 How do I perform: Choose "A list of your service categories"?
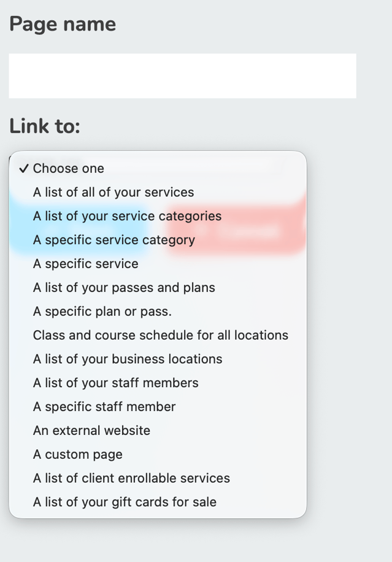(x=127, y=216)
